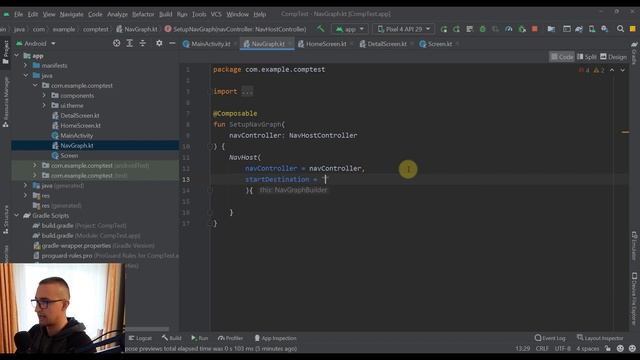The width and height of the screenshot is (640, 360).
Task: Open the VCS menu
Action: [216, 14]
